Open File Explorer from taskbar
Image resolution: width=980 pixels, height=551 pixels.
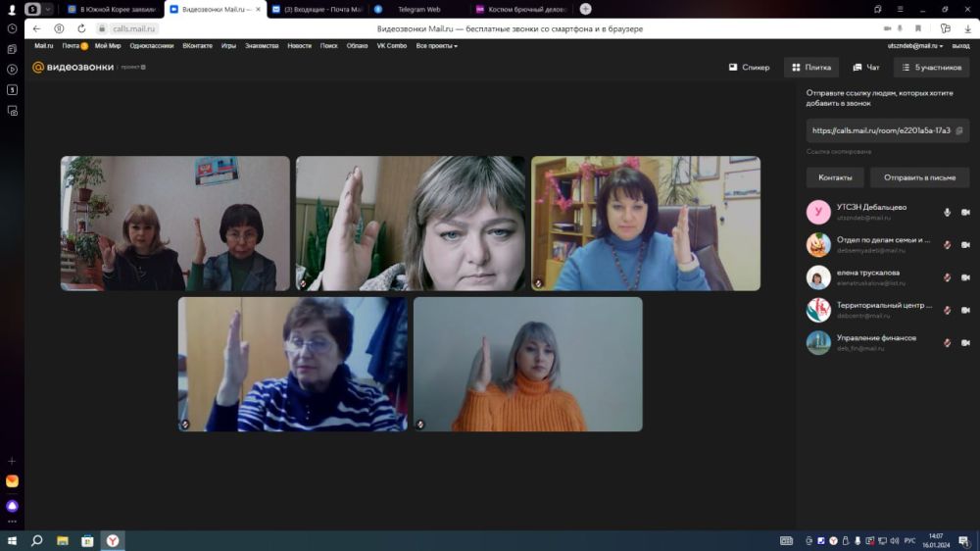click(x=63, y=540)
